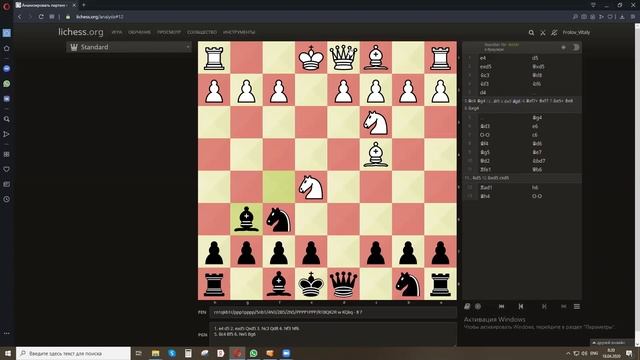This screenshot has width=640, height=360.
Task: Reload the page
Action: pos(41,17)
